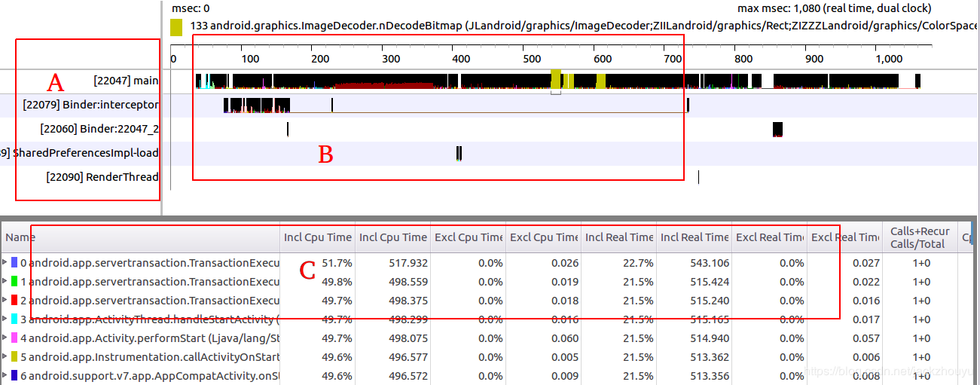Viewport: 980px width, 385px height.
Task: Select cell value 0.026
Action: (565, 263)
